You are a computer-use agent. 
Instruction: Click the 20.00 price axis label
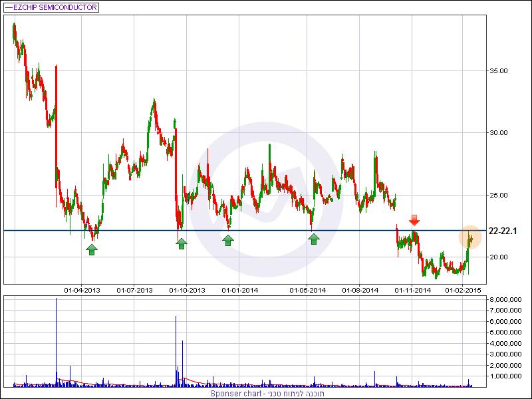498,257
